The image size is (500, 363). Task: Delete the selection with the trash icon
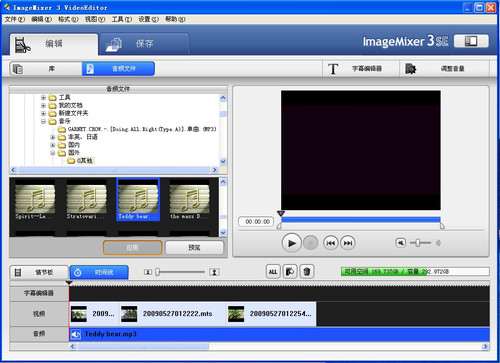(307, 272)
